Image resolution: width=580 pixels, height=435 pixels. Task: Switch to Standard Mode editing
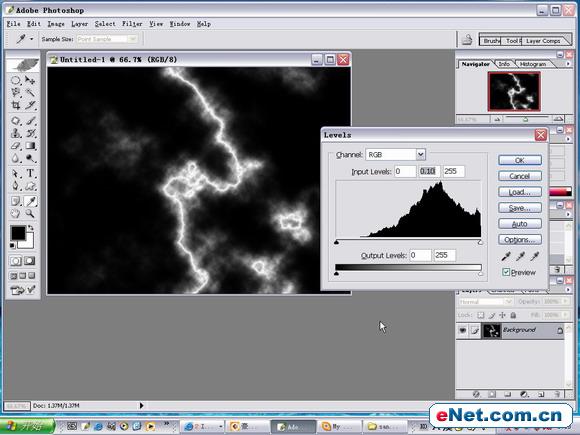pyautogui.click(x=16, y=261)
